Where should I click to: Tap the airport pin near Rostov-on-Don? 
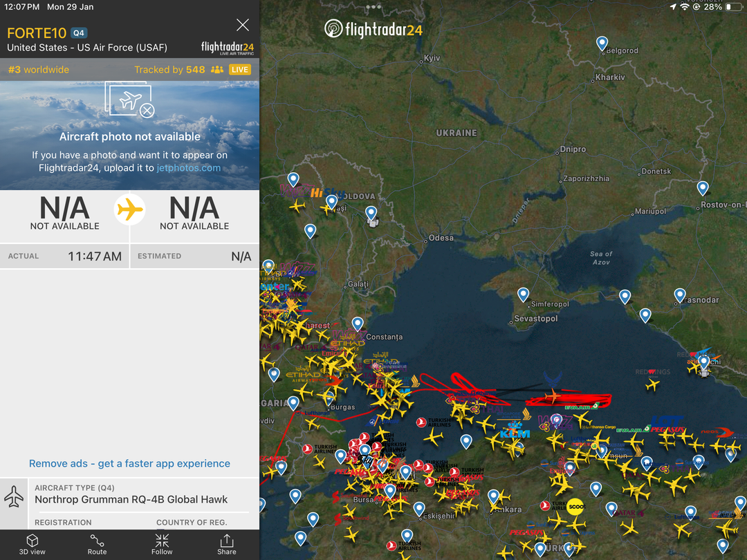pyautogui.click(x=703, y=188)
